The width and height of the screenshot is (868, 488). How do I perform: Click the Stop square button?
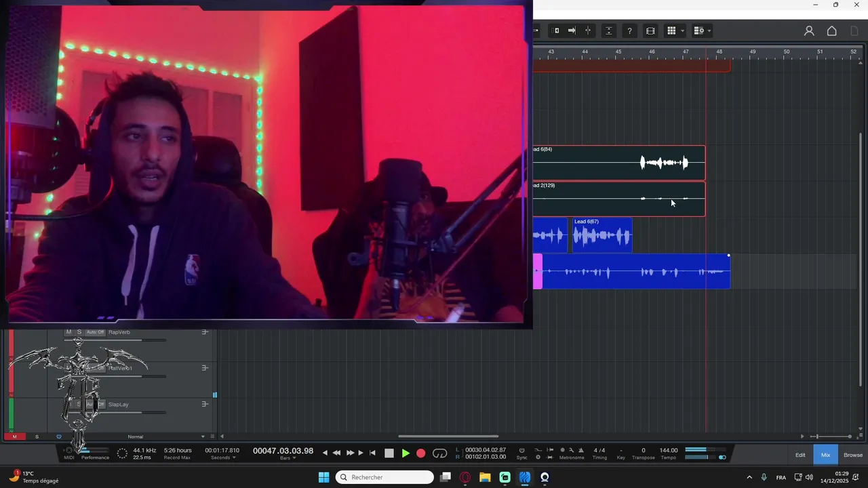coord(389,453)
